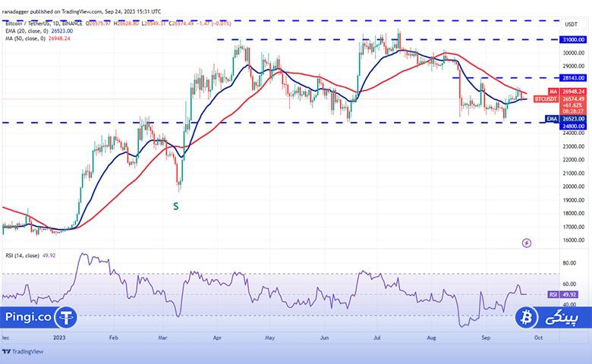This screenshot has height=364, width=592.
Task: Click the Apr date axis label
Action: [x=217, y=337]
